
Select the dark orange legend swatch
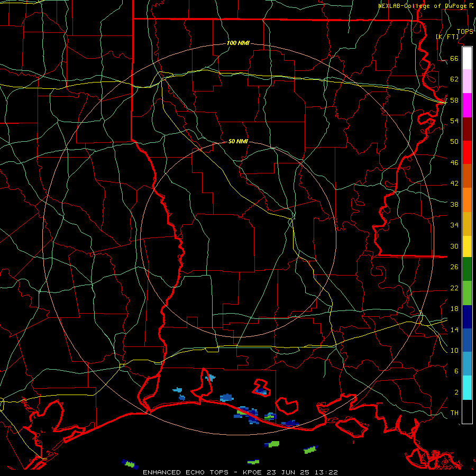[x=467, y=176]
